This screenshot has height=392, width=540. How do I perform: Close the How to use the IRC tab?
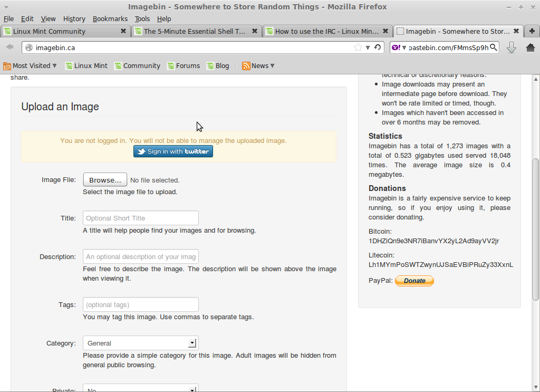(x=385, y=31)
